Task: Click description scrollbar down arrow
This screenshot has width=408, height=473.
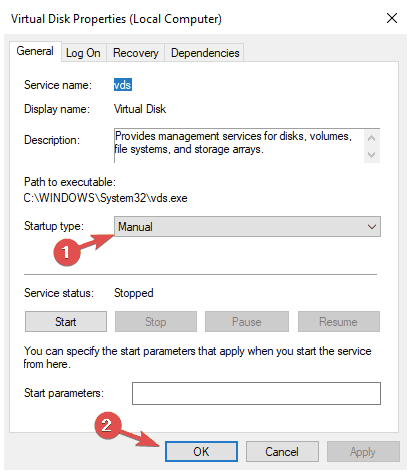Action: pyautogui.click(x=372, y=155)
